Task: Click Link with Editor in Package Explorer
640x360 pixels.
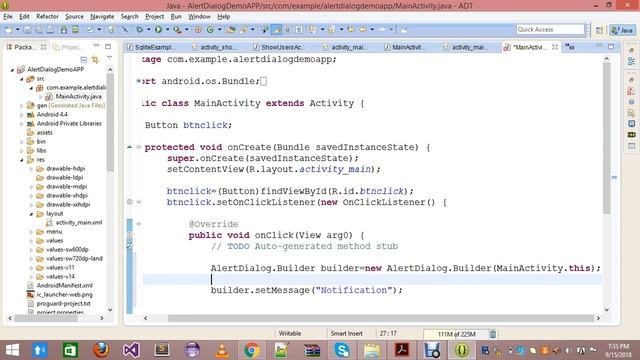Action: [96, 60]
